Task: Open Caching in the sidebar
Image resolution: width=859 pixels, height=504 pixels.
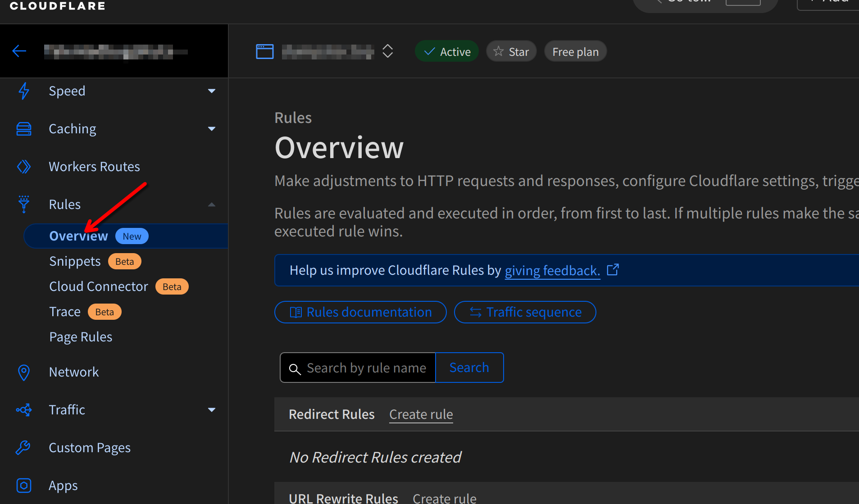Action: click(73, 129)
